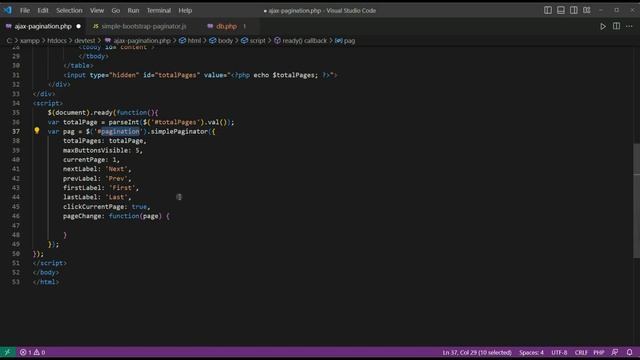Viewport: 640px width, 360px height.
Task: Click the 'pageChange: function(page) {' line
Action: (x=116, y=216)
